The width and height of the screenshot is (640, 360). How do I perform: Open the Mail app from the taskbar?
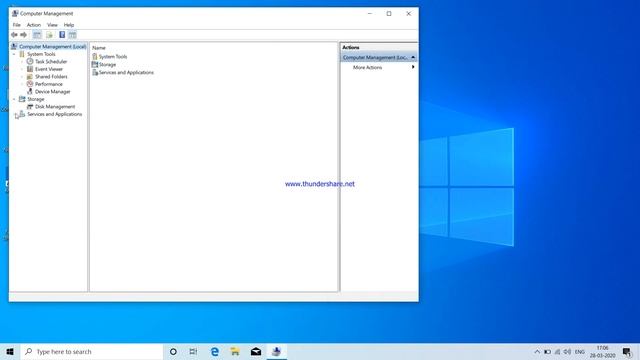coord(256,351)
